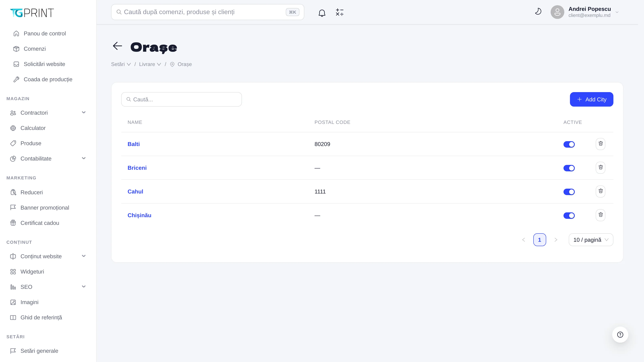Open Solicitări website

44,64
